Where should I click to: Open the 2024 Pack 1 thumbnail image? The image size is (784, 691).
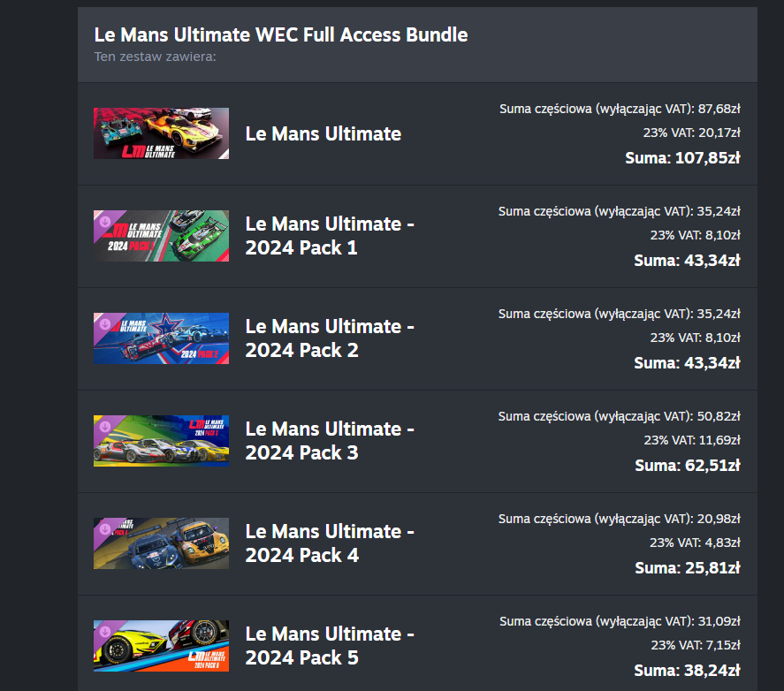point(161,236)
